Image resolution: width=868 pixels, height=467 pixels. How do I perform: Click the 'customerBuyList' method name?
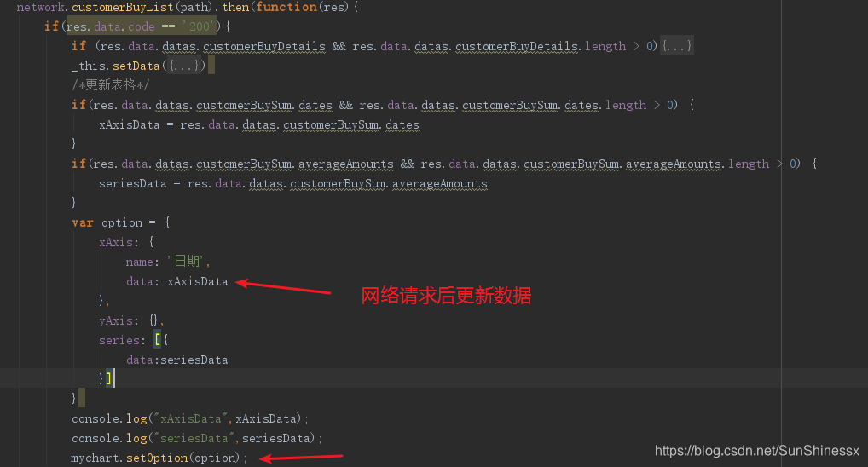click(x=122, y=7)
